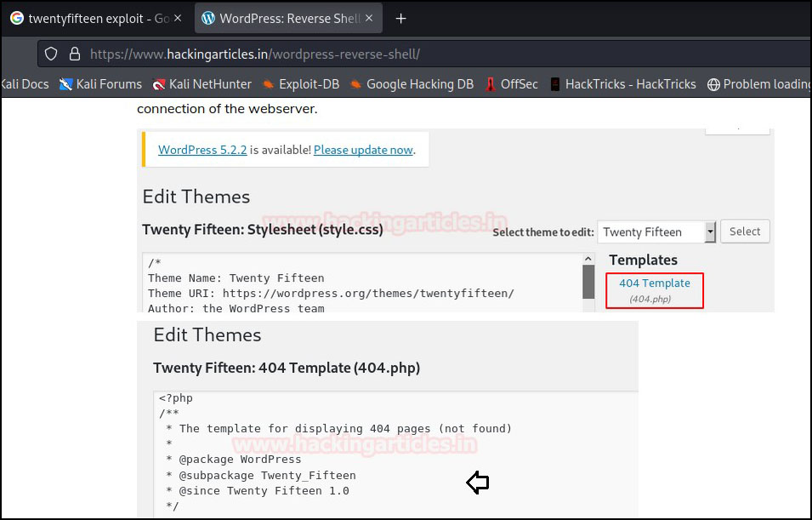812x520 pixels.
Task: Click the Exploit-DB bookmark icon
Action: click(x=268, y=84)
